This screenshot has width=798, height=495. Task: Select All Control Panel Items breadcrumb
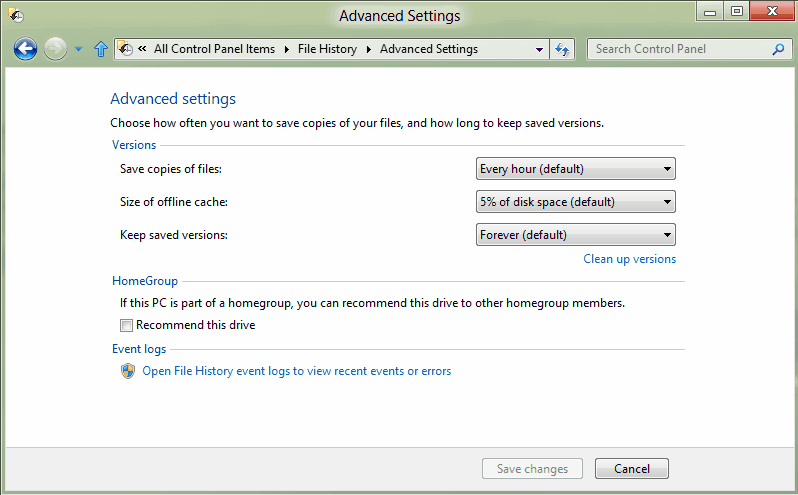pyautogui.click(x=214, y=49)
